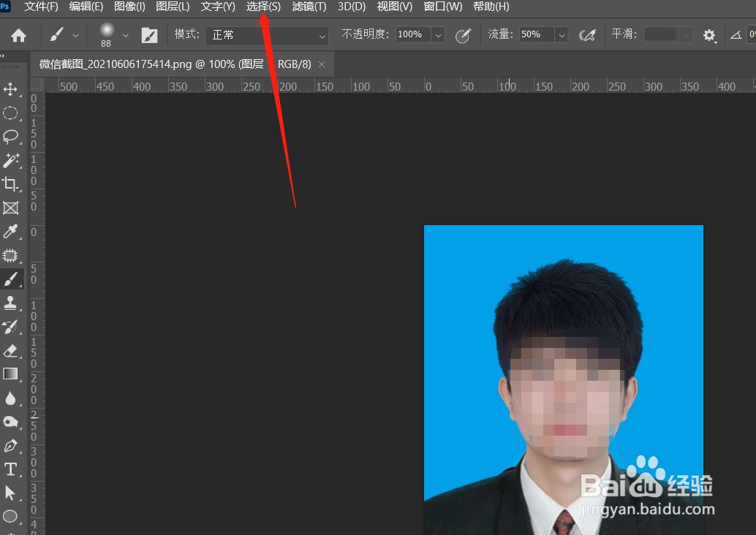756x535 pixels.
Task: Select the Ellipse shape tool
Action: point(10,517)
